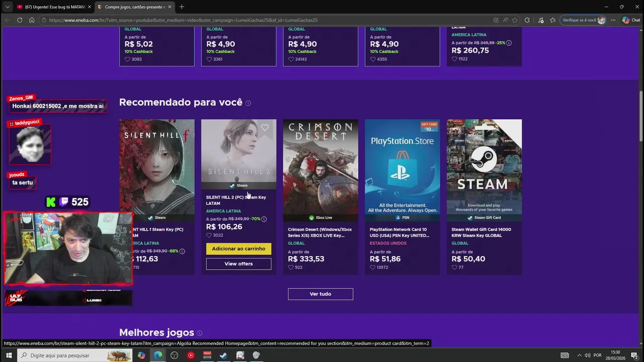Open info icon next to Recomendado para você
This screenshot has width=644, height=362.
248,103
